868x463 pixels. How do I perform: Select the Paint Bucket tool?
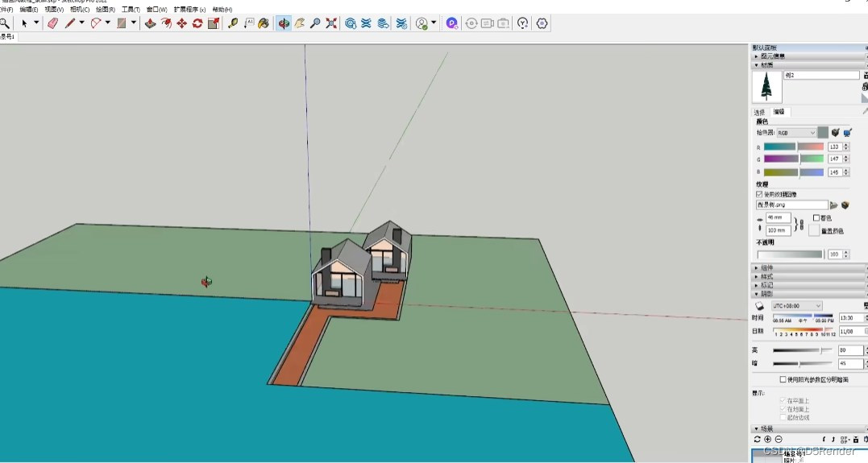pyautogui.click(x=264, y=23)
